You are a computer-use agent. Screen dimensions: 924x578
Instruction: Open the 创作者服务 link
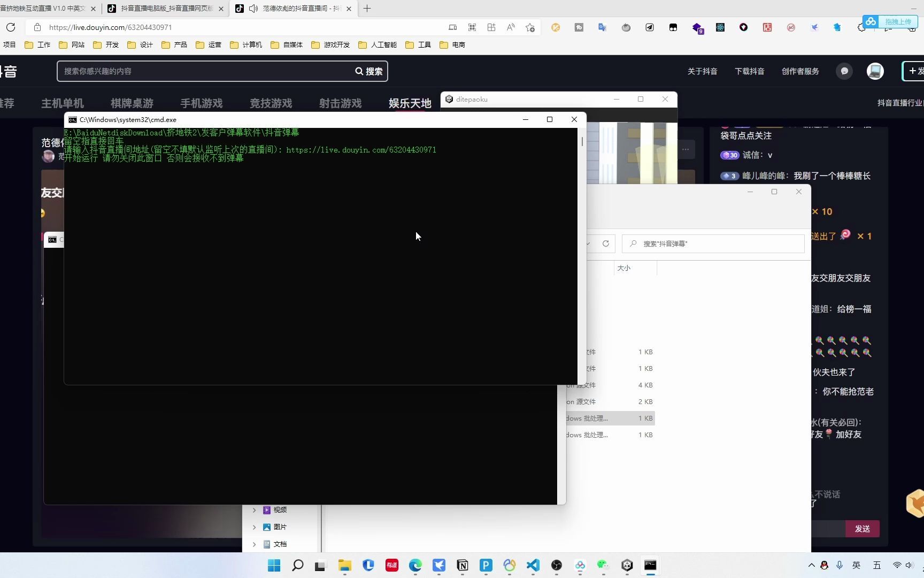[800, 71]
